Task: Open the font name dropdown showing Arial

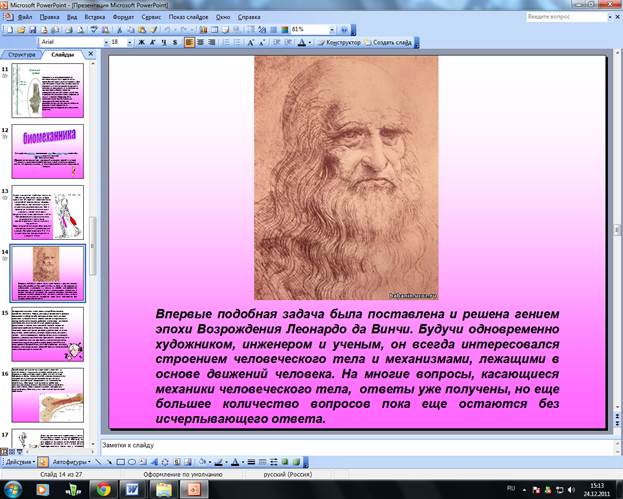Action: 70,43
